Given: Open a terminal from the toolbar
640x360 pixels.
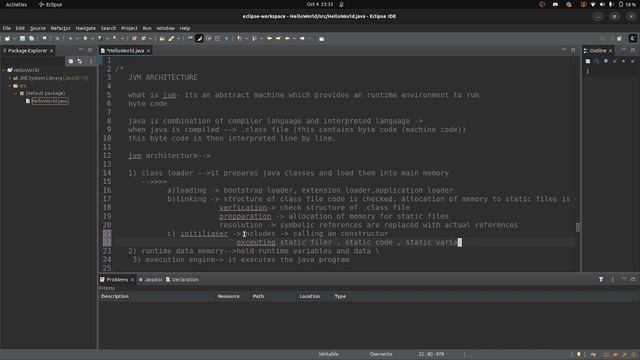Looking at the screenshot, I should point(44,38).
